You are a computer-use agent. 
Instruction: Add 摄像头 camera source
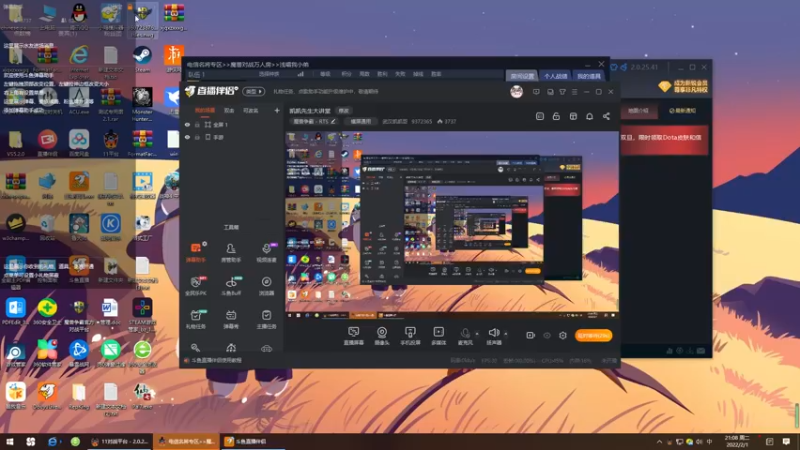pos(382,336)
